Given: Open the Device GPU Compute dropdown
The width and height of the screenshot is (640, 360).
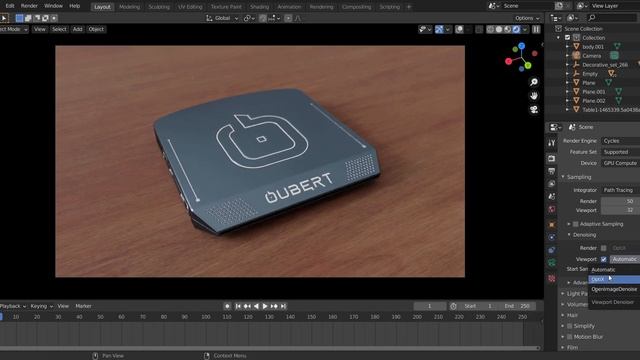Looking at the screenshot, I should (620, 163).
